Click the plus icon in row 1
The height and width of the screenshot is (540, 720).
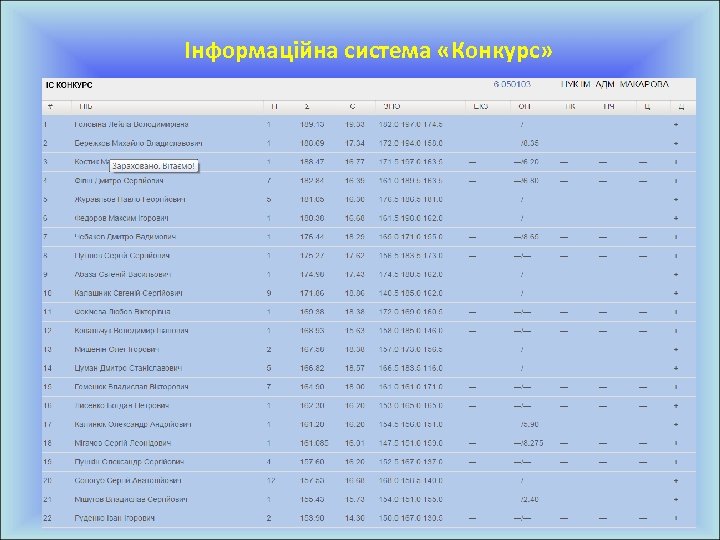pyautogui.click(x=676, y=124)
